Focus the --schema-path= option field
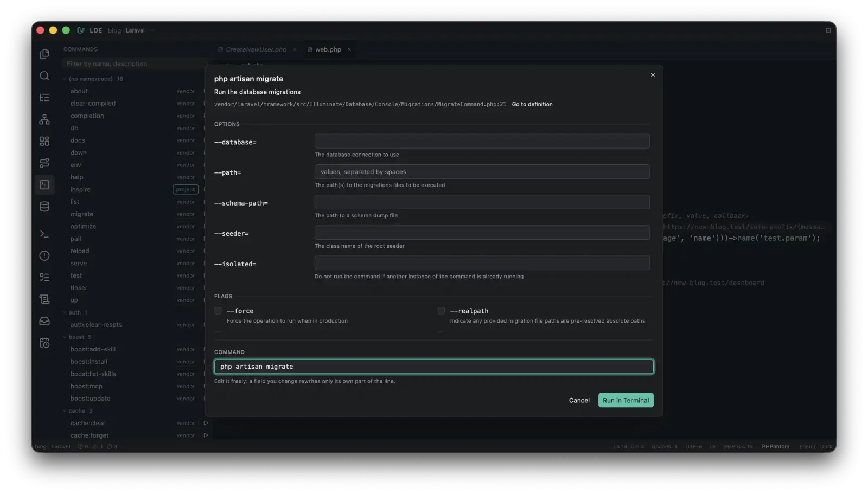Image resolution: width=868 pixels, height=494 pixels. [x=482, y=202]
